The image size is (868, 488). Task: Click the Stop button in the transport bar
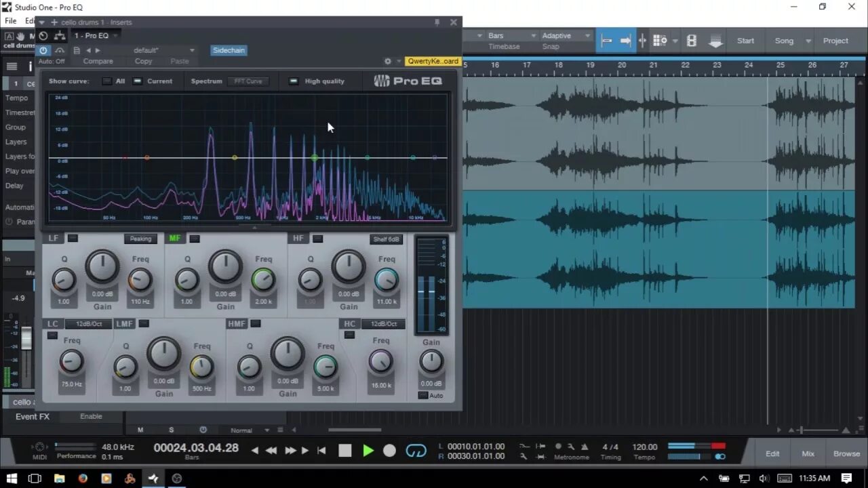click(x=345, y=451)
